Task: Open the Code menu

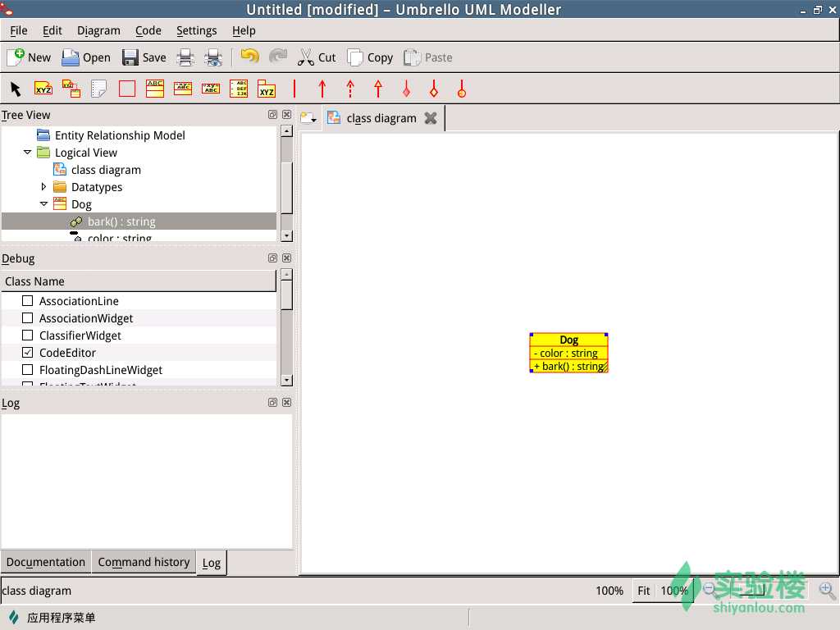Action: 148,30
